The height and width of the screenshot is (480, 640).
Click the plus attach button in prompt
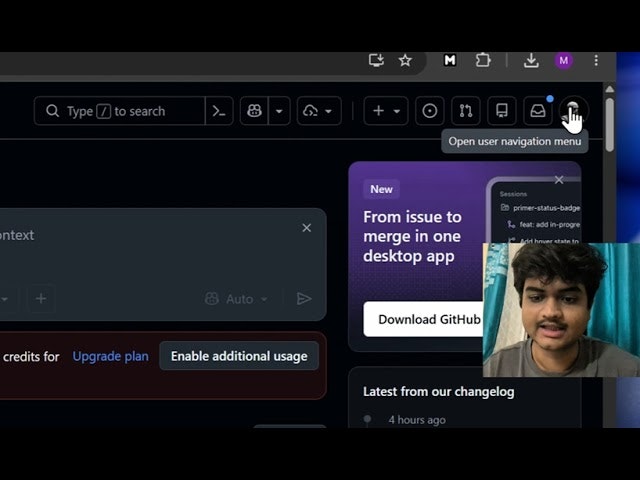click(x=41, y=298)
